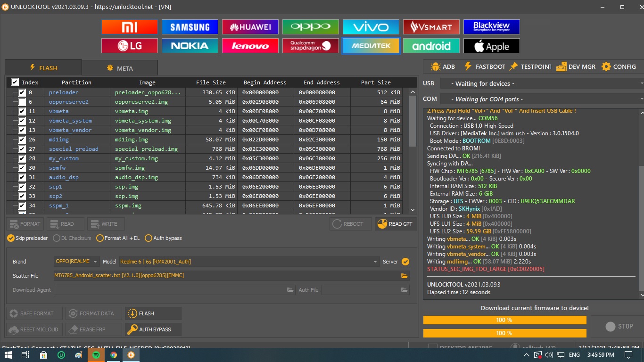Toggle the select-all Index header checkbox

pyautogui.click(x=15, y=82)
